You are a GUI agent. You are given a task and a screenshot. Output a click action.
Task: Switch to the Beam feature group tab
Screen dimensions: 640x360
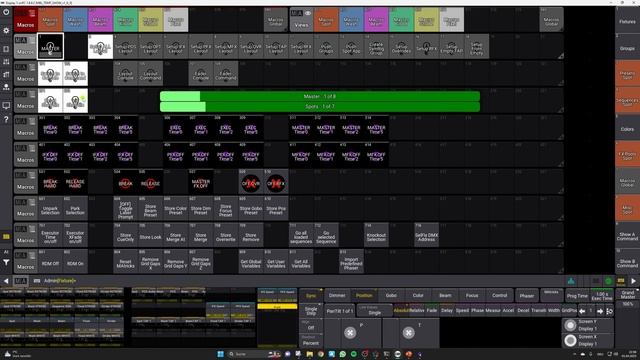pos(445,296)
